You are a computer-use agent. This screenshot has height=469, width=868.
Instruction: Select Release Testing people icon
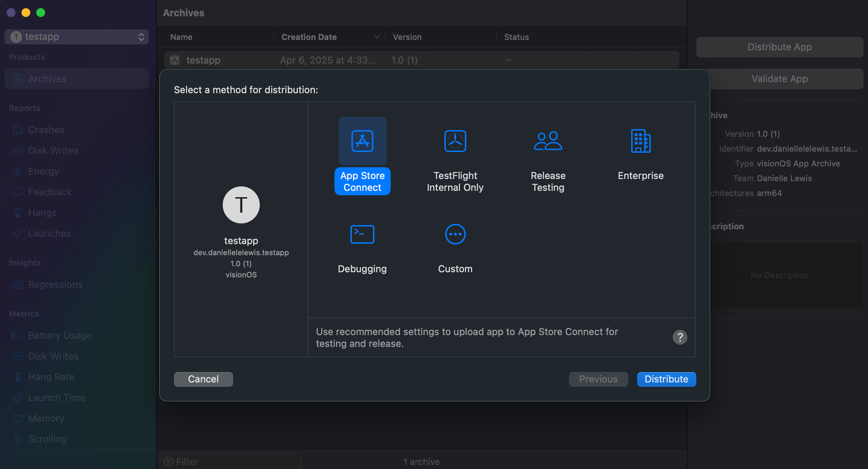(x=548, y=141)
